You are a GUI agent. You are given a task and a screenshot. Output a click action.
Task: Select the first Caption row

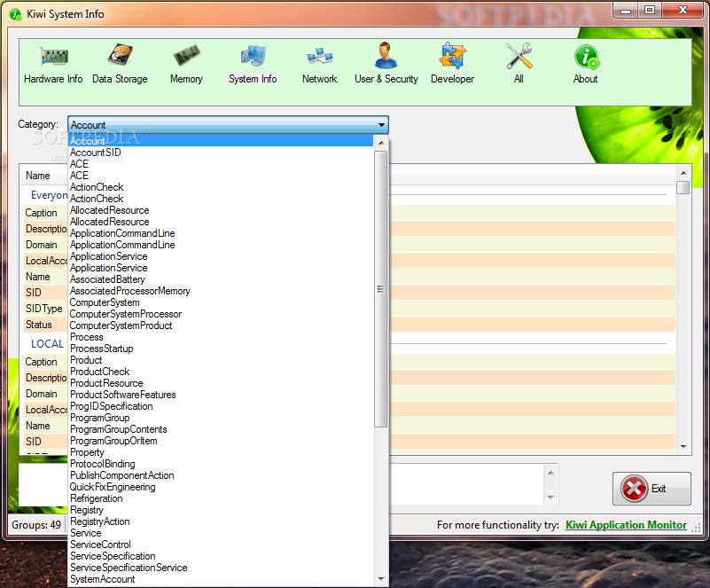click(x=45, y=213)
